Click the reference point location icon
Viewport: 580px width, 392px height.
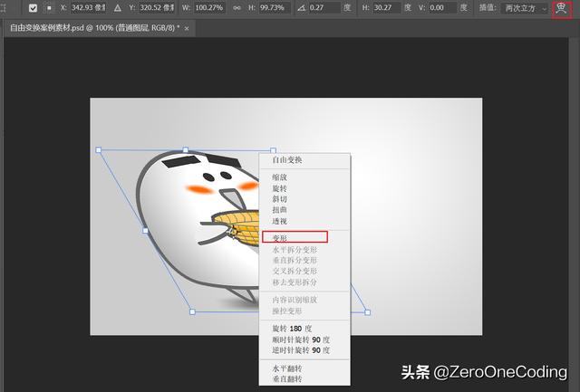50,8
